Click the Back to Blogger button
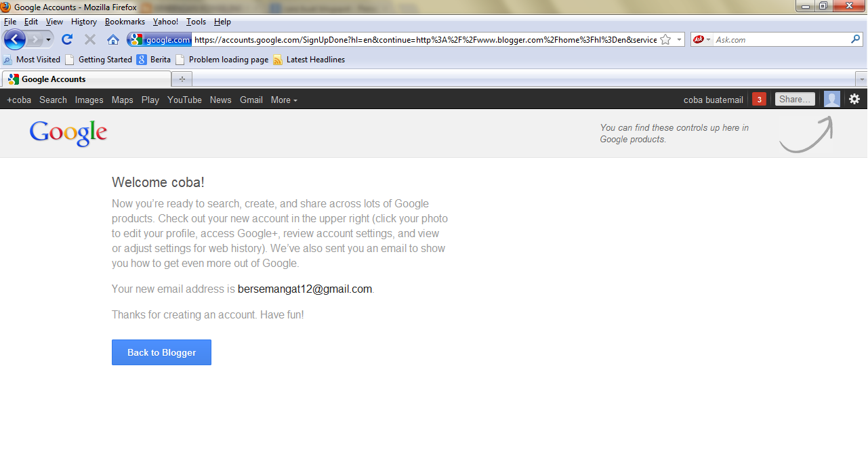Viewport: 868px width, 475px height. (161, 352)
